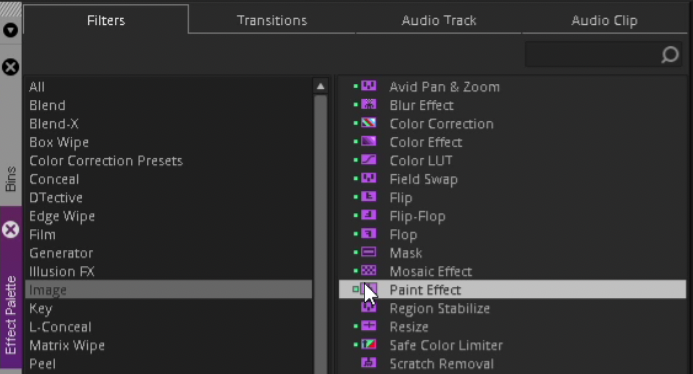The width and height of the screenshot is (693, 374).
Task: Select the Avid Pan & Zoom effect icon
Action: 369,86
